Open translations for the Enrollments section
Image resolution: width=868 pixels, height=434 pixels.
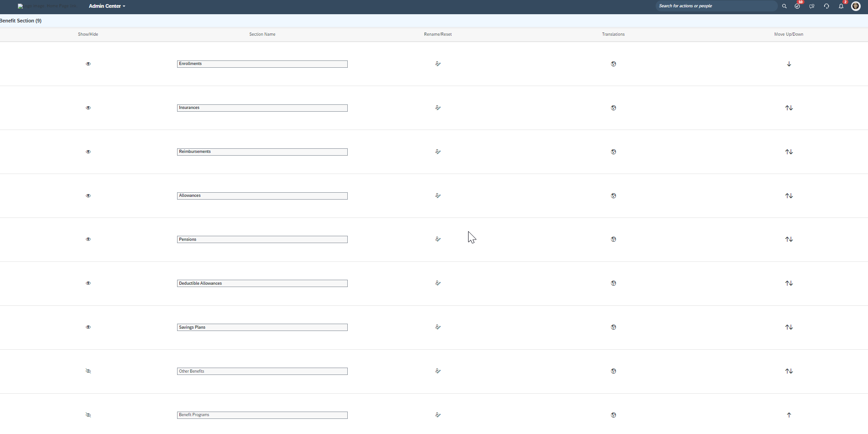614,64
